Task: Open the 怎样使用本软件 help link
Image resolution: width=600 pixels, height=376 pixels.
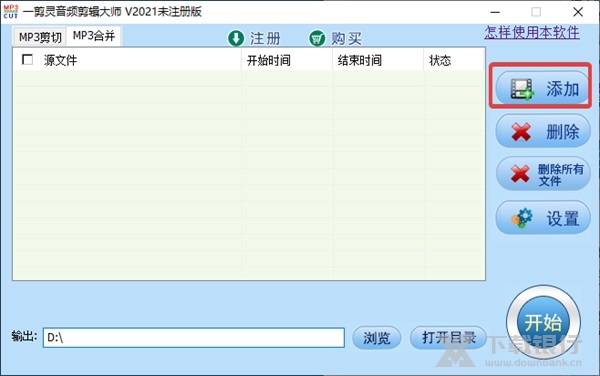Action: (x=532, y=32)
